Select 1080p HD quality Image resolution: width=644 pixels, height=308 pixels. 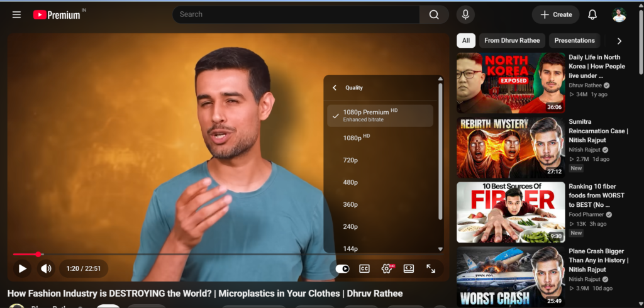click(x=380, y=138)
